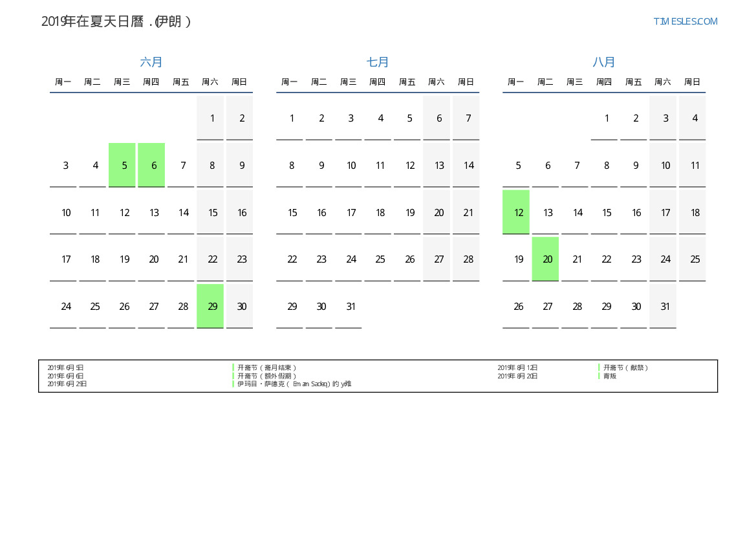This screenshot has width=756, height=535.
Task: Select highlighted June 29 holiday cell
Action: coord(210,306)
